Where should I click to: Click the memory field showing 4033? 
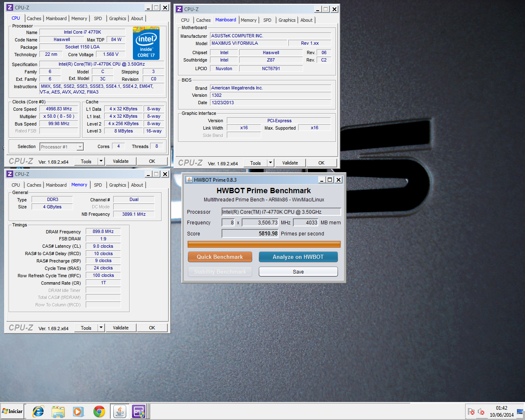click(306, 222)
